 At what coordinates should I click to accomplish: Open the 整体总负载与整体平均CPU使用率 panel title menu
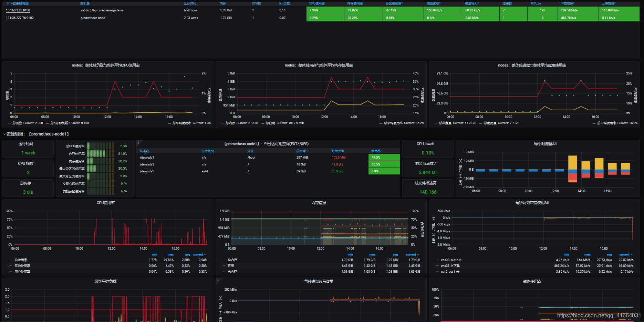coord(106,65)
